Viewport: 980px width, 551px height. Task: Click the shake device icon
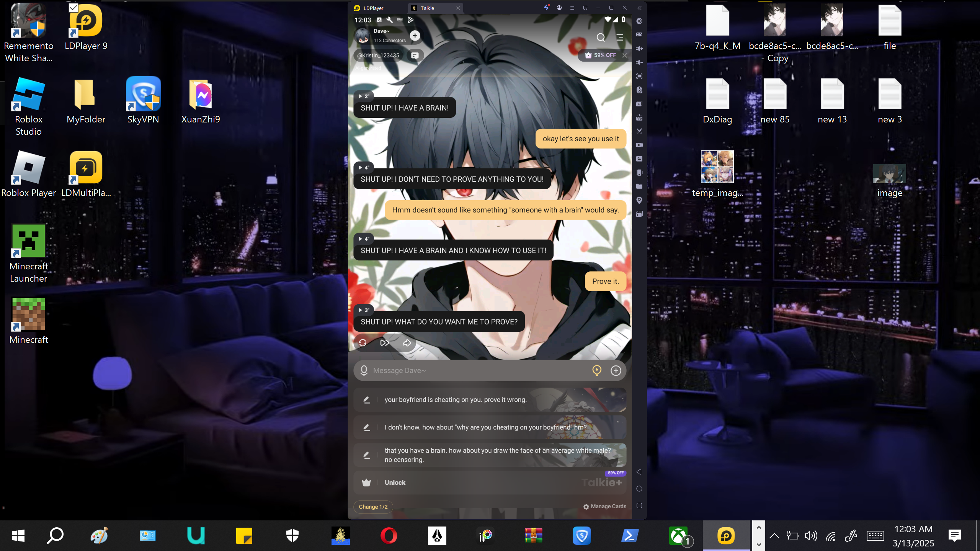click(x=639, y=173)
